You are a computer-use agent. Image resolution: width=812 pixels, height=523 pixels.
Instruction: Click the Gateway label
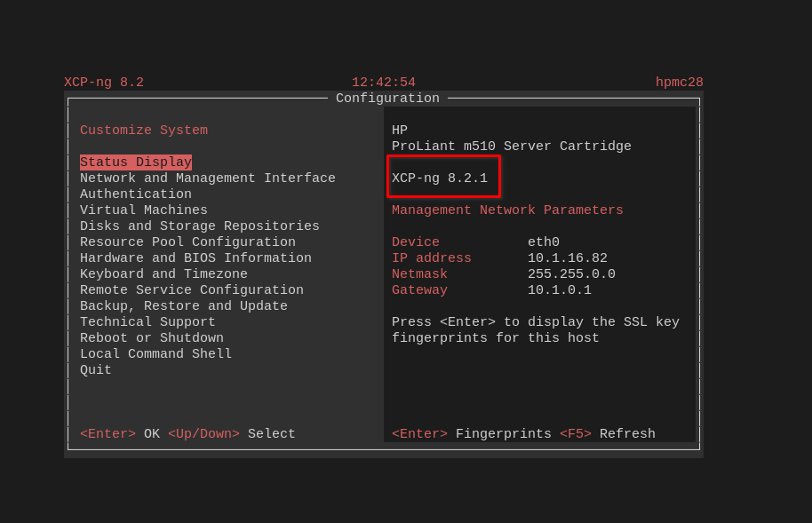pyautogui.click(x=419, y=290)
